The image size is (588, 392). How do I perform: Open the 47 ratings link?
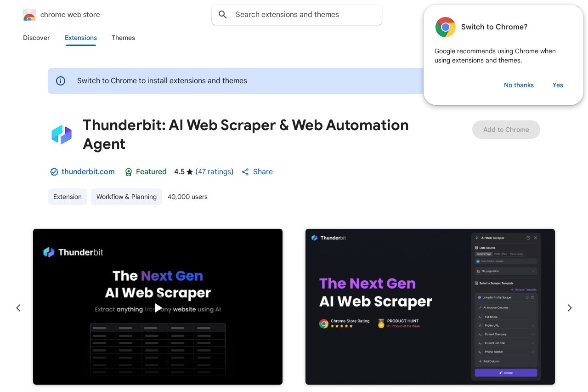215,171
